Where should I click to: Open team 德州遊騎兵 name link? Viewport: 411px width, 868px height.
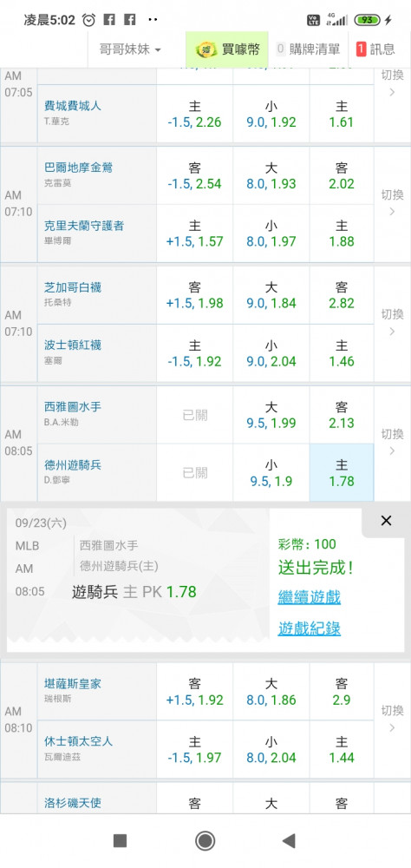click(73, 464)
